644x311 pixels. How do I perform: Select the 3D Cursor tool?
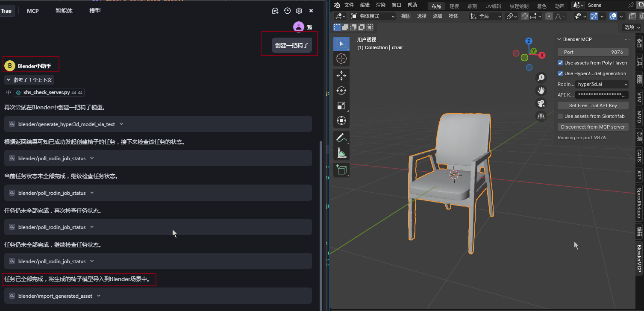[341, 59]
